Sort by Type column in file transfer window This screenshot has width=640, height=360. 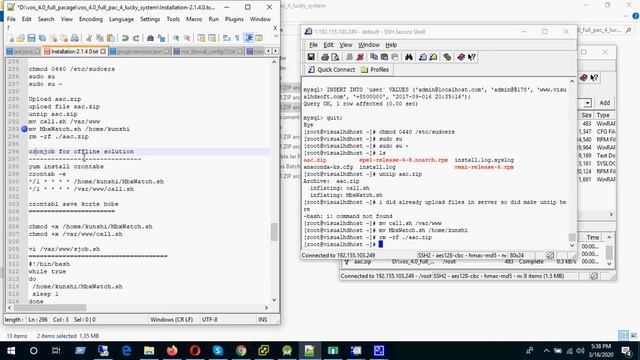click(603, 115)
